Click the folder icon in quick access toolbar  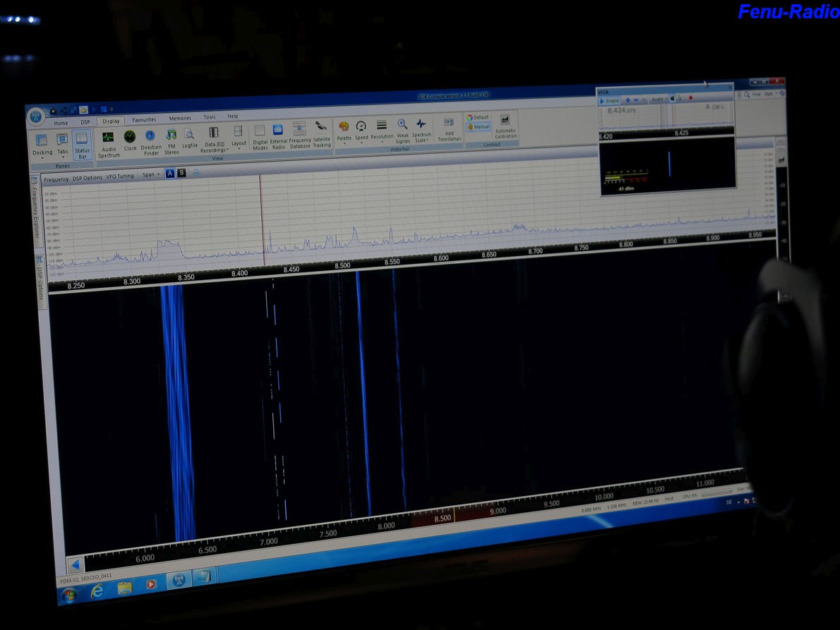point(83,110)
